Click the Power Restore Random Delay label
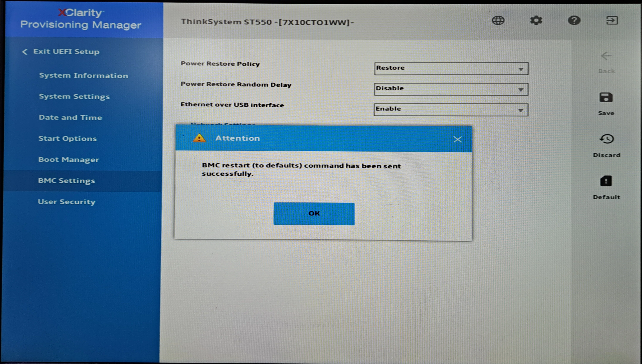Viewport: 642px width, 364px height. pos(236,84)
